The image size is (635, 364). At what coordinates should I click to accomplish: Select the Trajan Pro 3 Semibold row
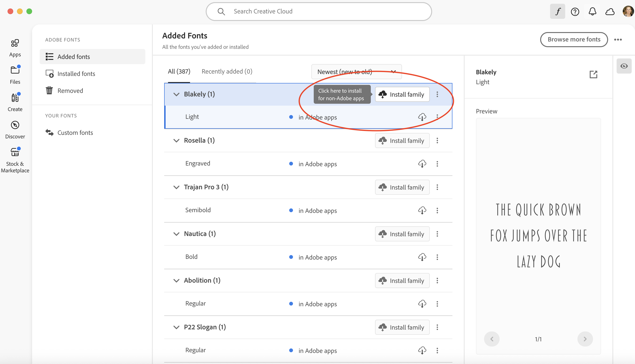pyautogui.click(x=308, y=211)
